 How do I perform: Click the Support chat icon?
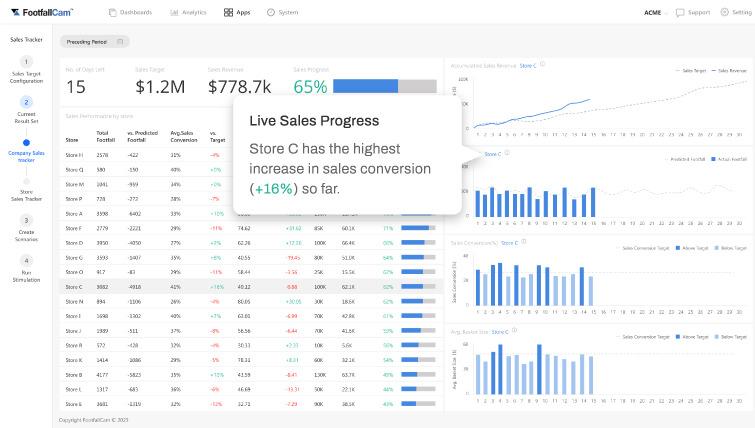point(680,13)
